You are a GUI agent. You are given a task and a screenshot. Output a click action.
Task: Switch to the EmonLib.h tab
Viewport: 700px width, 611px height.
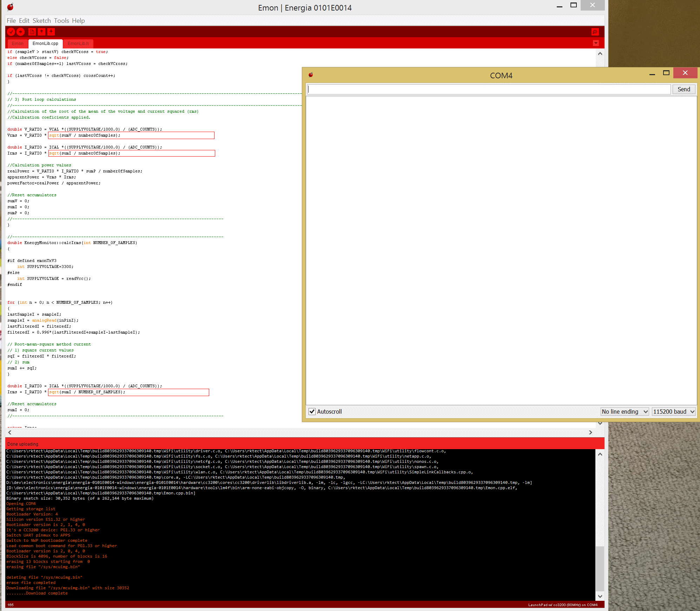[x=78, y=44]
